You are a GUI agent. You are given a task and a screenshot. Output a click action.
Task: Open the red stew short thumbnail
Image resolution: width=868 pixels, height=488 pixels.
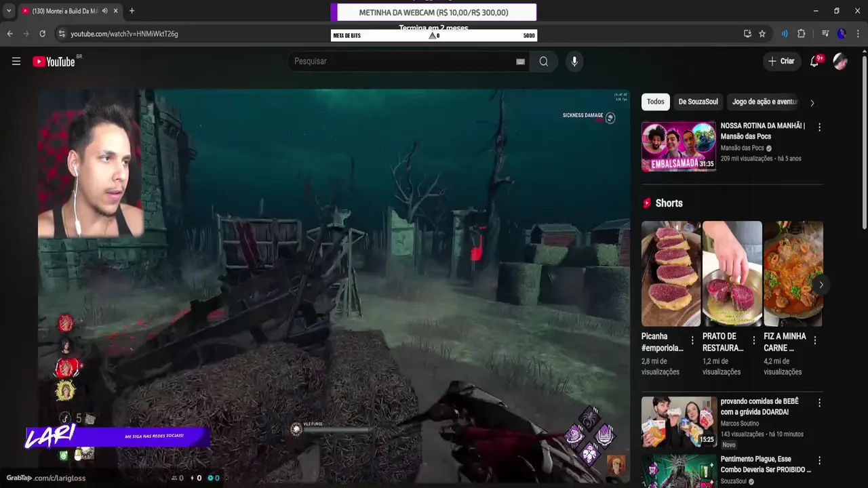(793, 274)
